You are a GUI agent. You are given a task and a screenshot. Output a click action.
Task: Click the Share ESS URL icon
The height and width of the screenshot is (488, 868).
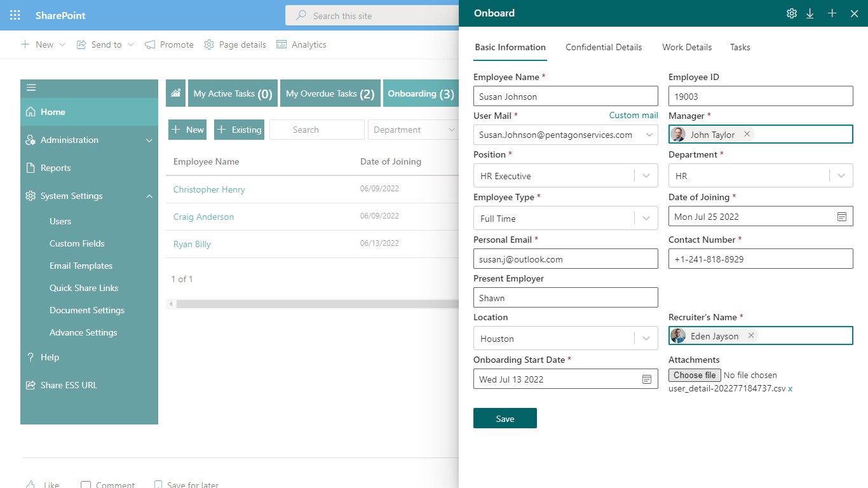click(31, 385)
